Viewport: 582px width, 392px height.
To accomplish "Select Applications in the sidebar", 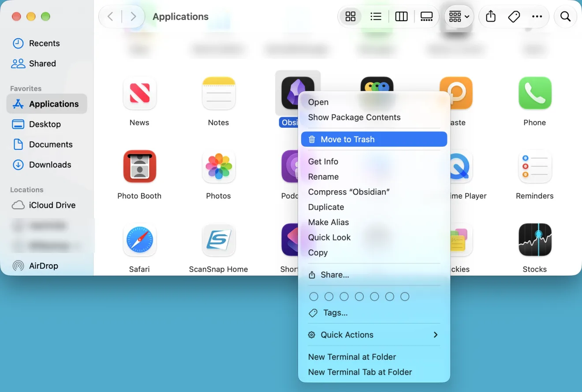I will (x=47, y=104).
